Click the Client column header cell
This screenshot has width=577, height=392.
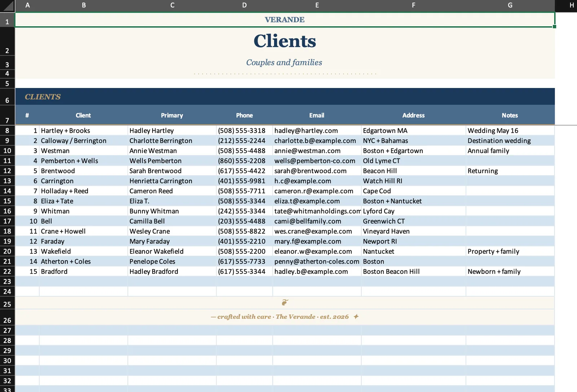click(x=83, y=115)
